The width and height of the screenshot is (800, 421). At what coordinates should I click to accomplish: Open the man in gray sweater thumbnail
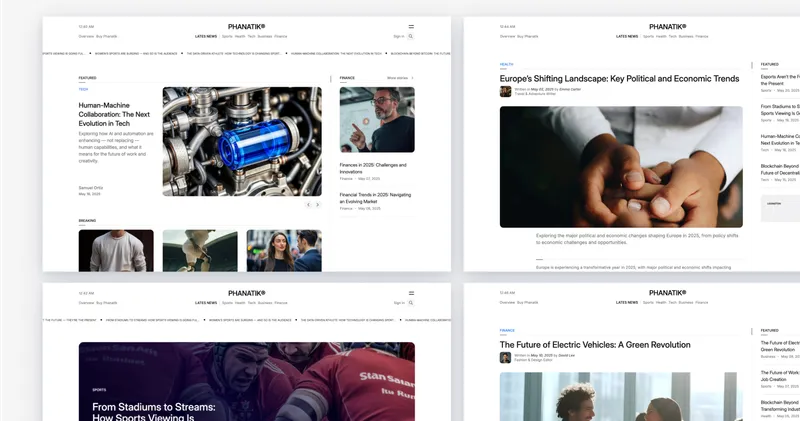pyautogui.click(x=116, y=250)
